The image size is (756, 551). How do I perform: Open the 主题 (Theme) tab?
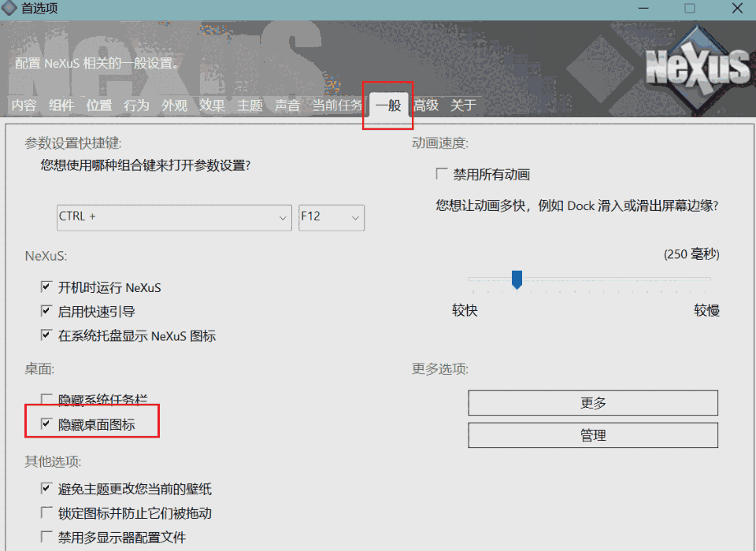pyautogui.click(x=250, y=105)
